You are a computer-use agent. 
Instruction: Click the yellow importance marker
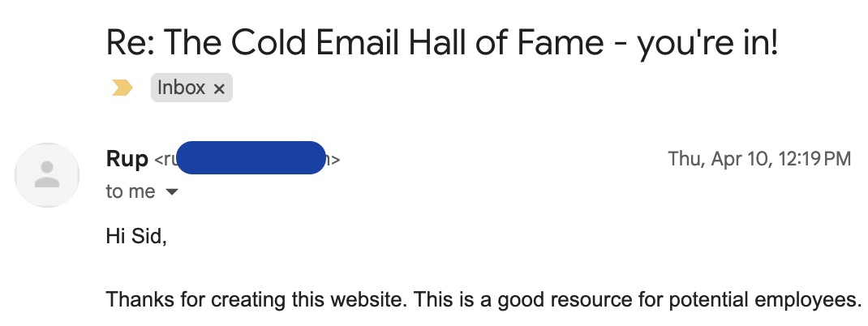[x=122, y=88]
